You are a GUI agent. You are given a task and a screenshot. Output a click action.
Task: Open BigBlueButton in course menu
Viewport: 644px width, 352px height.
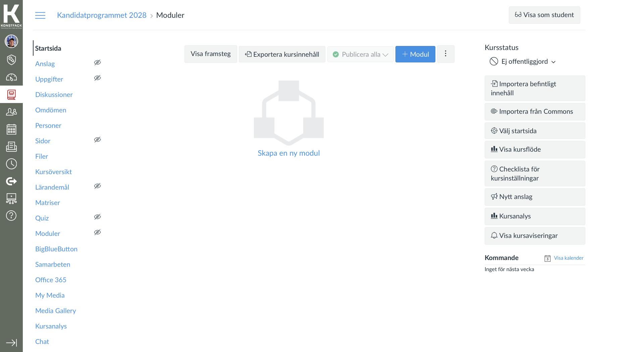[56, 249]
